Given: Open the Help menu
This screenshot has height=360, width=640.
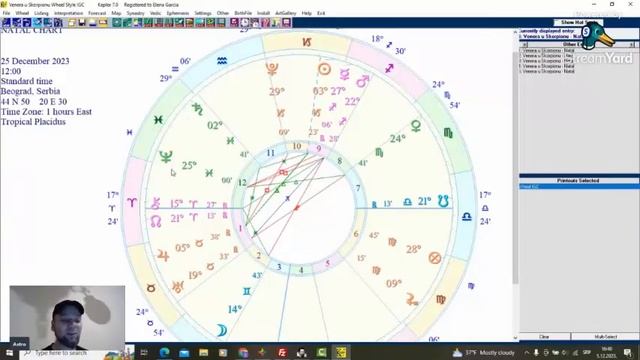Looking at the screenshot, I should tap(307, 13).
